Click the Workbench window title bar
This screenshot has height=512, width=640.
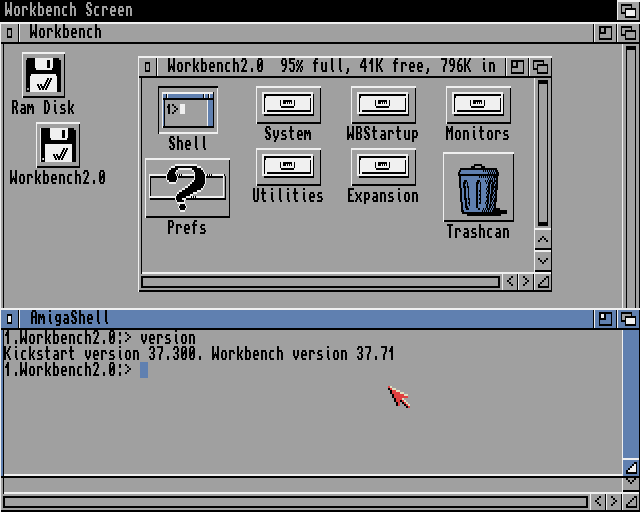[x=306, y=33]
